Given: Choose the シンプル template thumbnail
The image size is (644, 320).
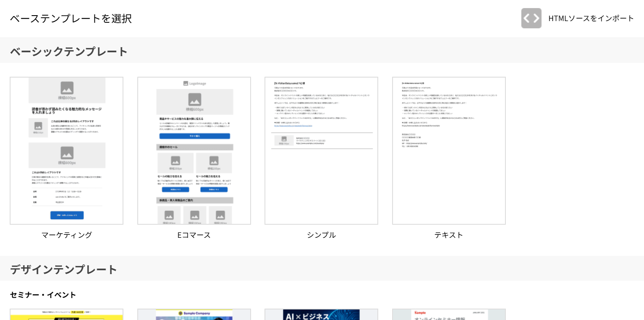Looking at the screenshot, I should point(321,151).
